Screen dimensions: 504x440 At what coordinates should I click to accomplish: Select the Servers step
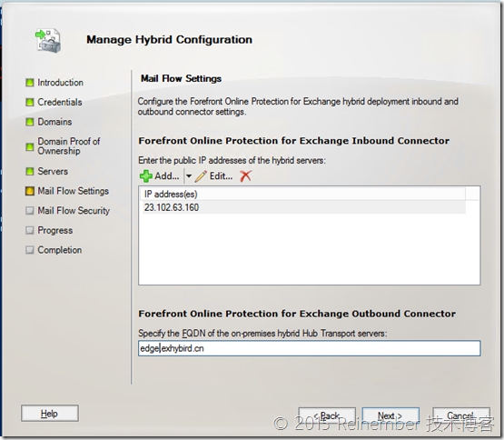[53, 171]
